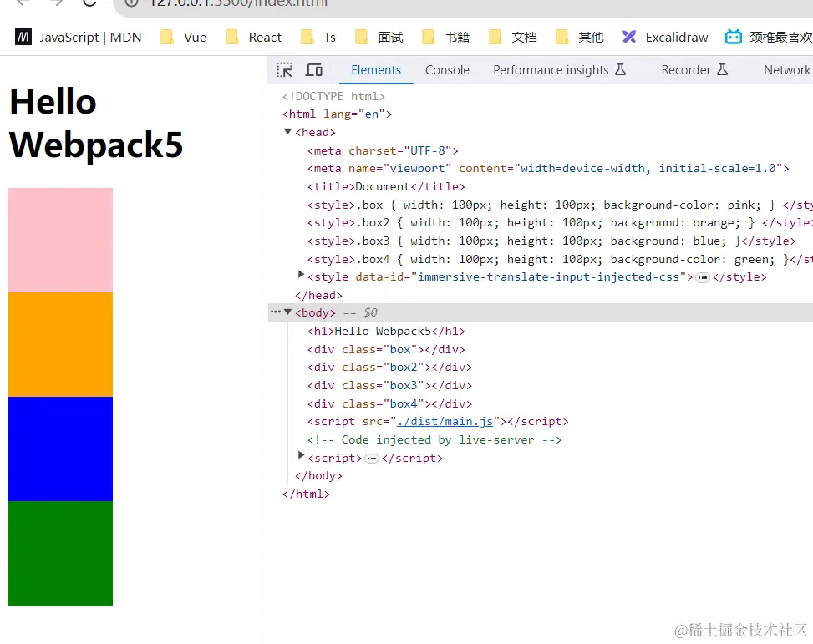Viewport: 813px width, 644px height.
Task: Select the closing </html> tag line
Action: tap(306, 494)
